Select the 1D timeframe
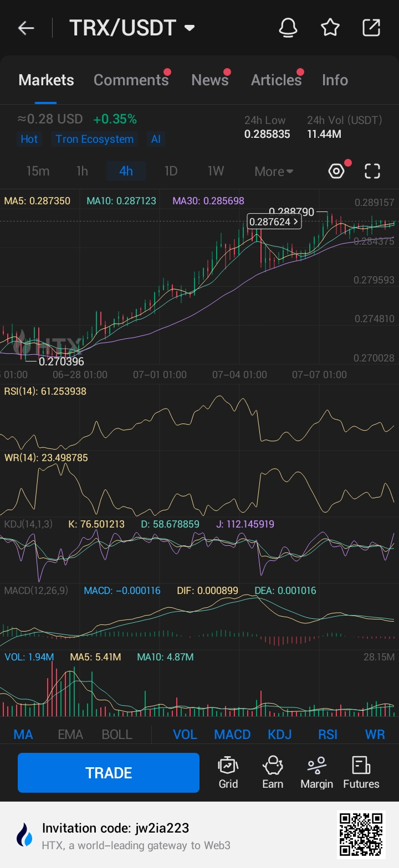The width and height of the screenshot is (399, 868). click(x=171, y=171)
